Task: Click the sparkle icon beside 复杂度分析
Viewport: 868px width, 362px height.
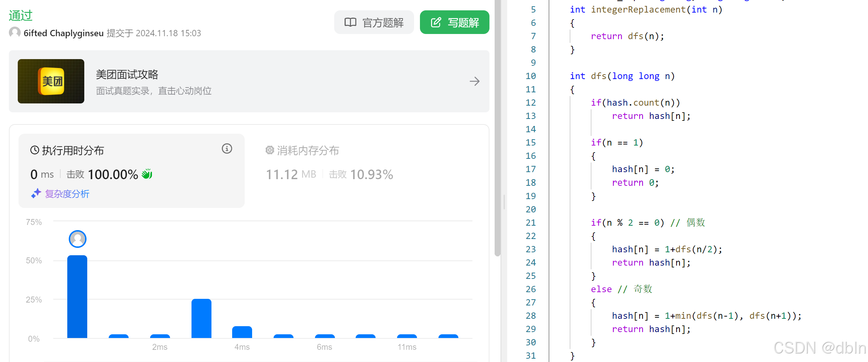Action: point(36,194)
